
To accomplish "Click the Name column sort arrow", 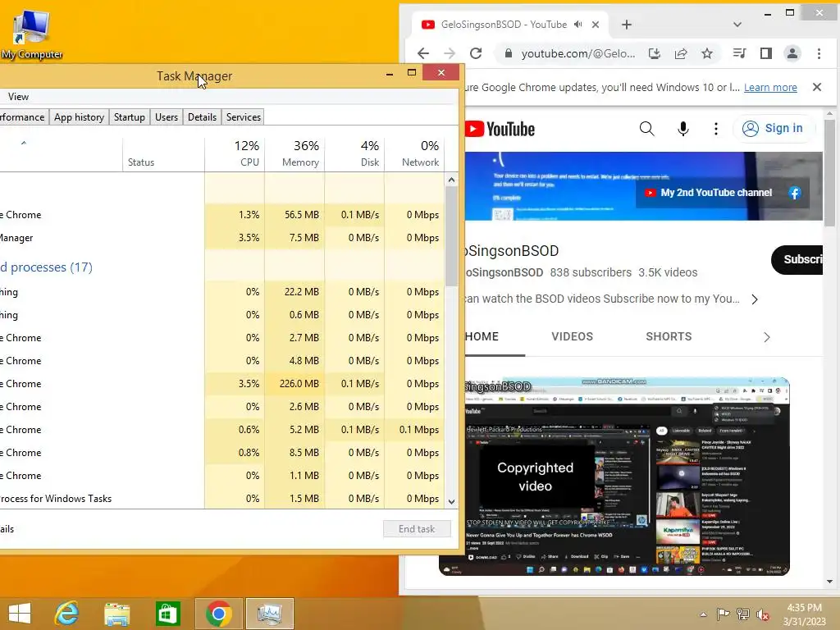I will 24,143.
